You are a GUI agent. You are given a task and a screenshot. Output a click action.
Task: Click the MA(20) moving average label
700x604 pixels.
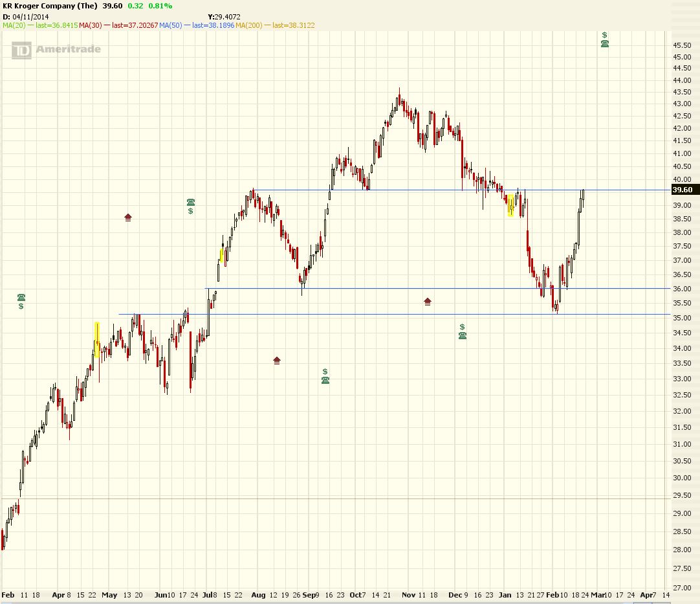click(x=40, y=25)
